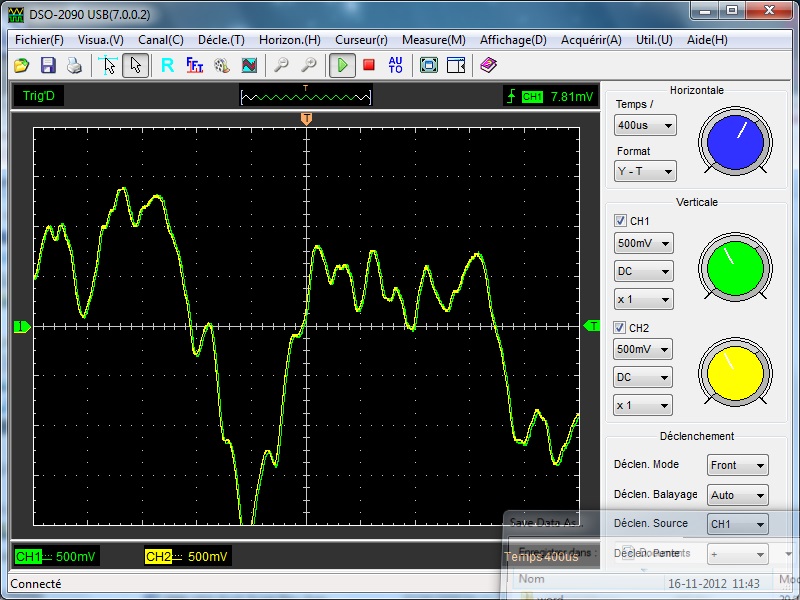Open the help book icon
This screenshot has width=800, height=600.
pos(487,66)
